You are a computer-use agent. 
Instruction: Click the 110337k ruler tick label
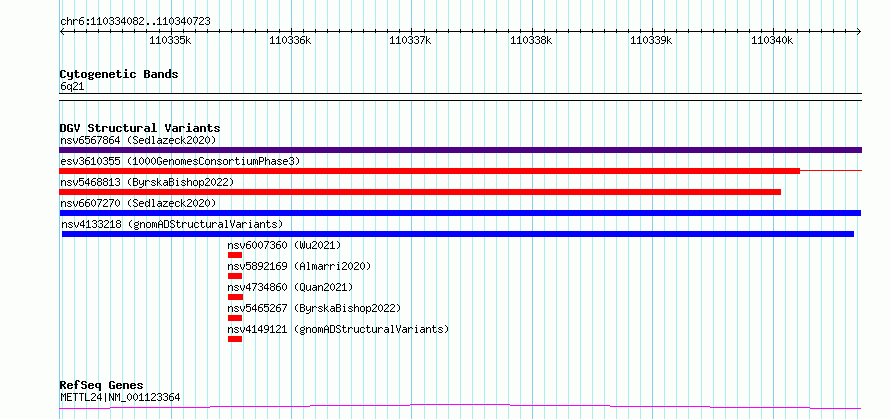(410, 40)
